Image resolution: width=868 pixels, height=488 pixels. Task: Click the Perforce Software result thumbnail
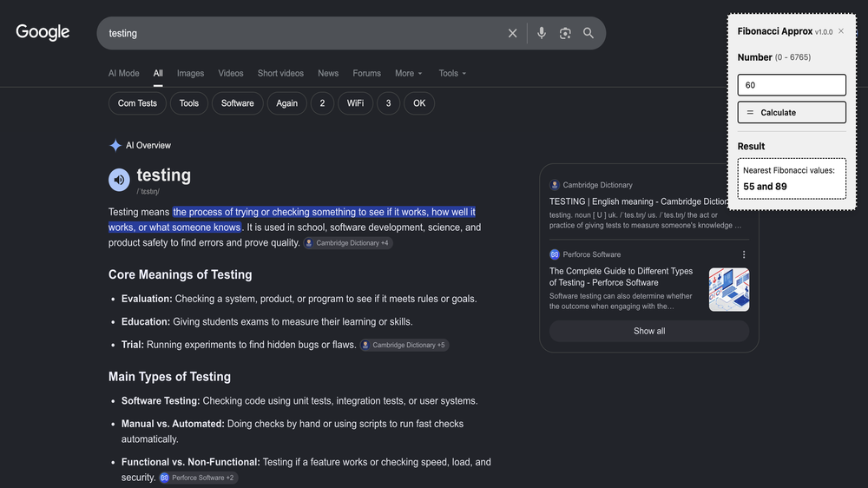(729, 290)
